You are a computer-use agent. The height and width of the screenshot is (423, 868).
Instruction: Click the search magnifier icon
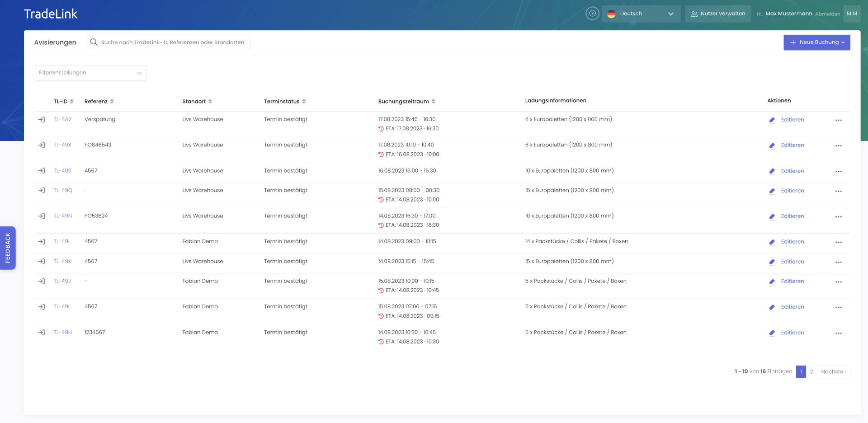click(94, 42)
